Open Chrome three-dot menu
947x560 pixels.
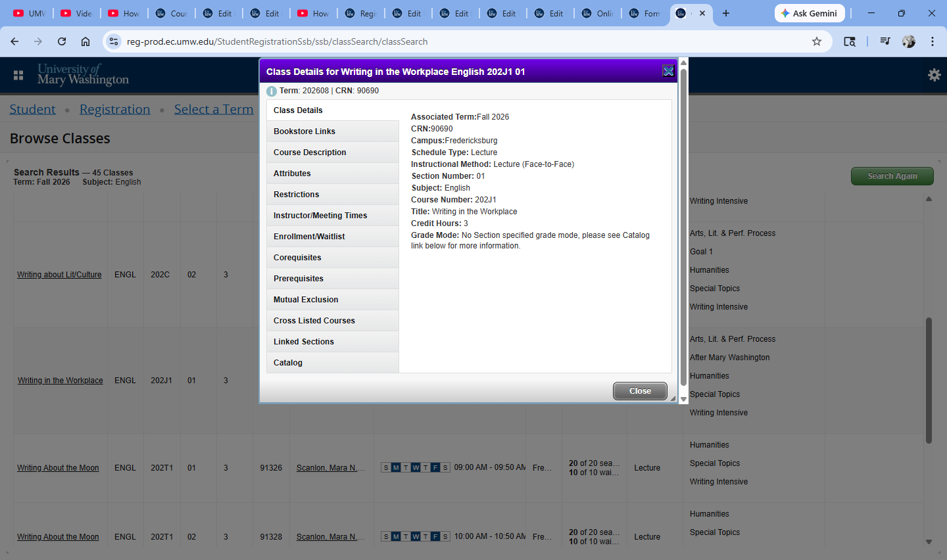click(x=933, y=41)
